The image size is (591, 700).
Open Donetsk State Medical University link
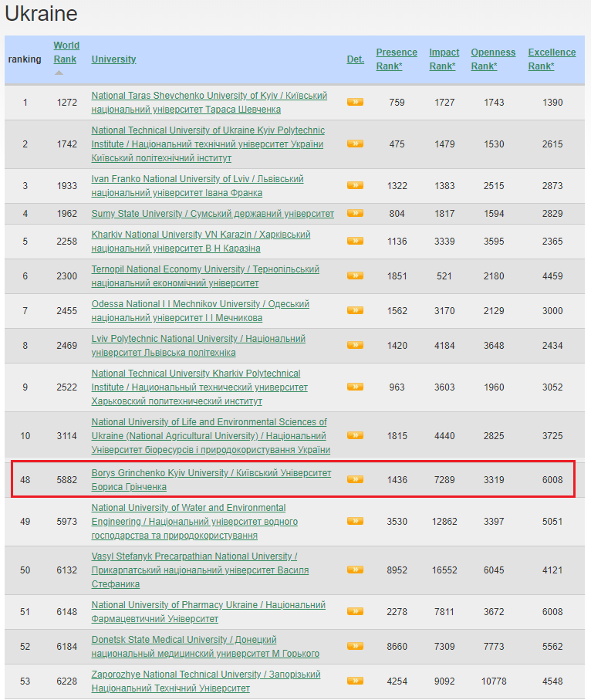(x=205, y=647)
